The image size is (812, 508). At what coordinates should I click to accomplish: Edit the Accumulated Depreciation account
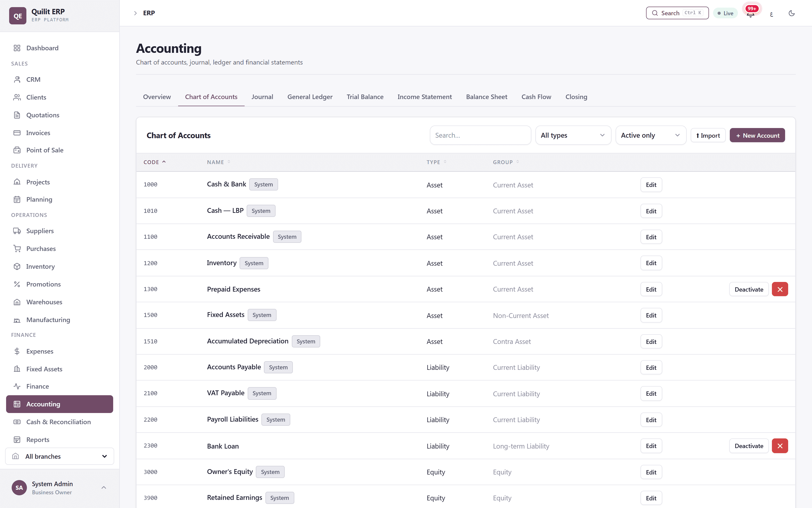[651, 341]
